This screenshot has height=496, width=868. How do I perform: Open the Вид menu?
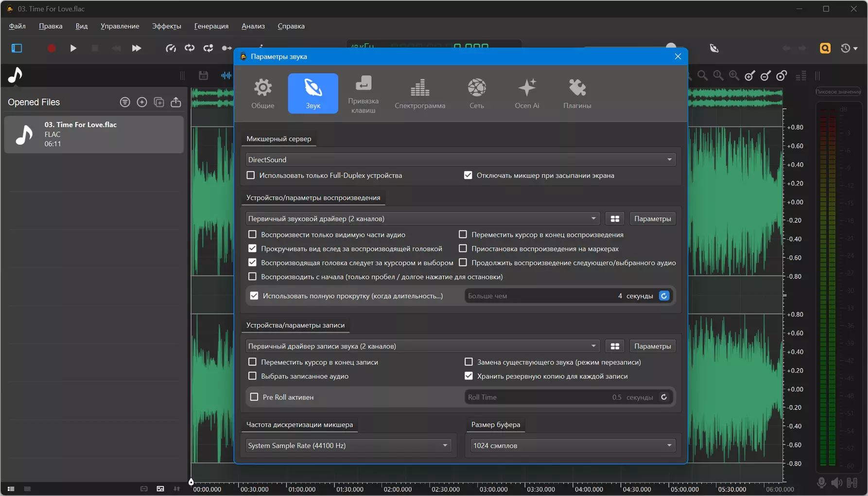82,26
